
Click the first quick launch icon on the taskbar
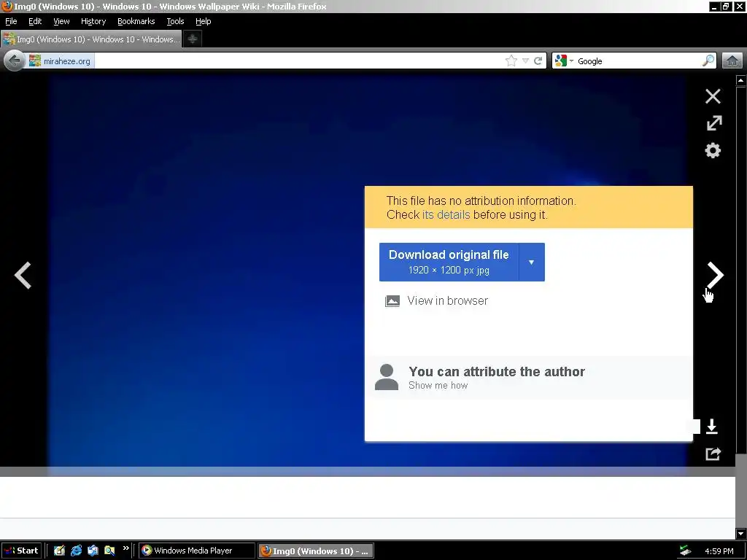click(x=59, y=551)
